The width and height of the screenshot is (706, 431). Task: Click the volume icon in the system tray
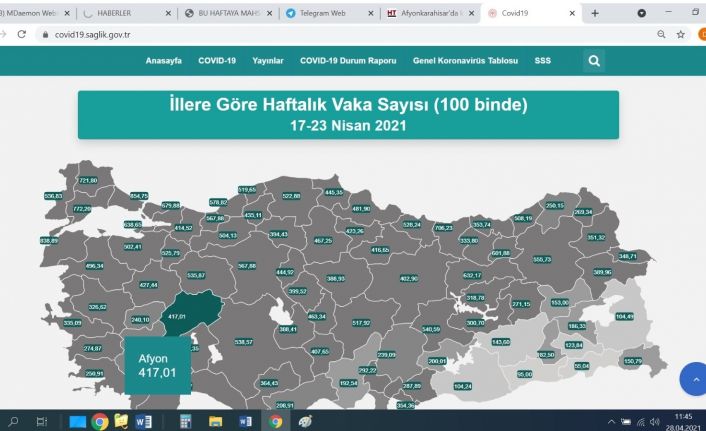point(655,422)
